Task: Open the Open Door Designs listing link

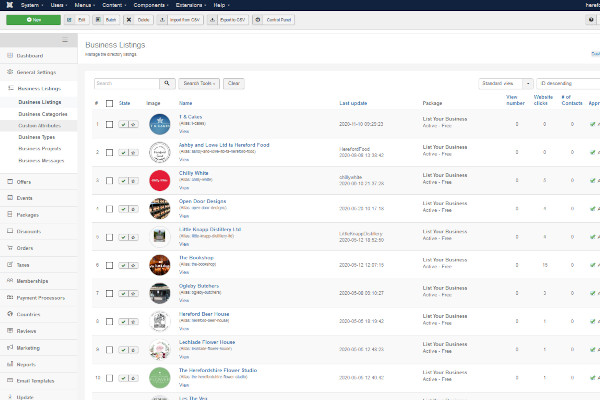Action: 201,201
